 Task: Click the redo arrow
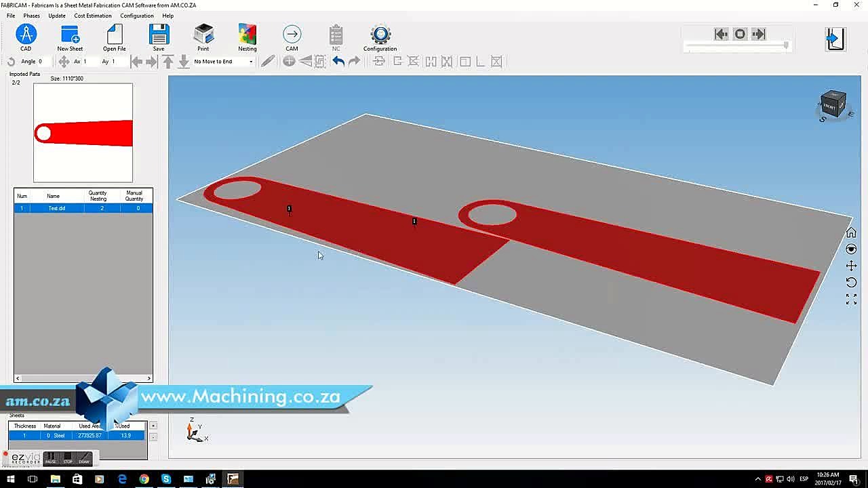click(x=354, y=62)
